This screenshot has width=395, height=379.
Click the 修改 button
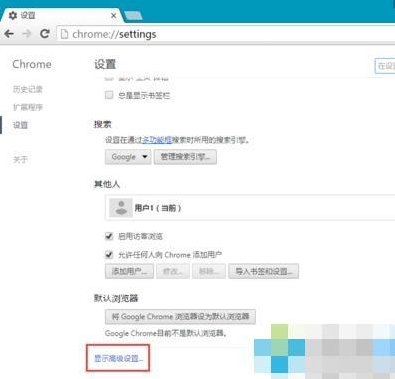[173, 271]
